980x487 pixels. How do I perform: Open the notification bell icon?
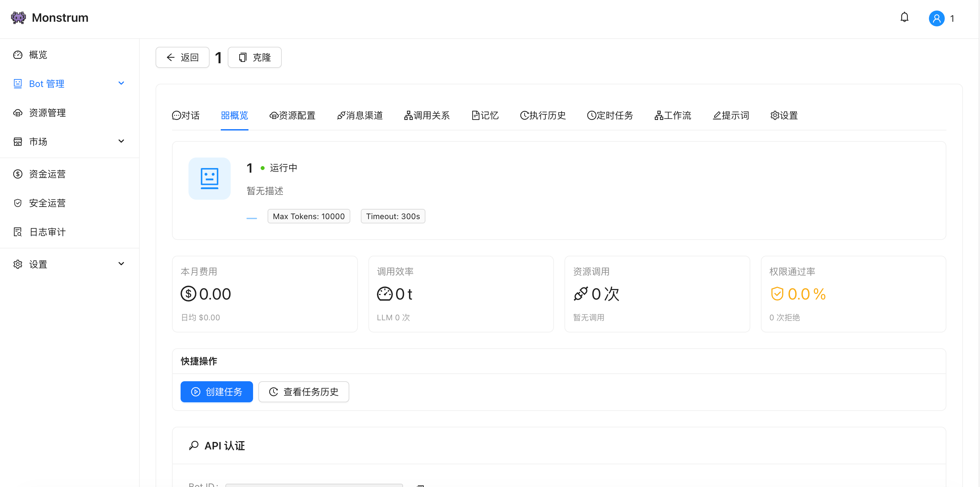coord(905,17)
